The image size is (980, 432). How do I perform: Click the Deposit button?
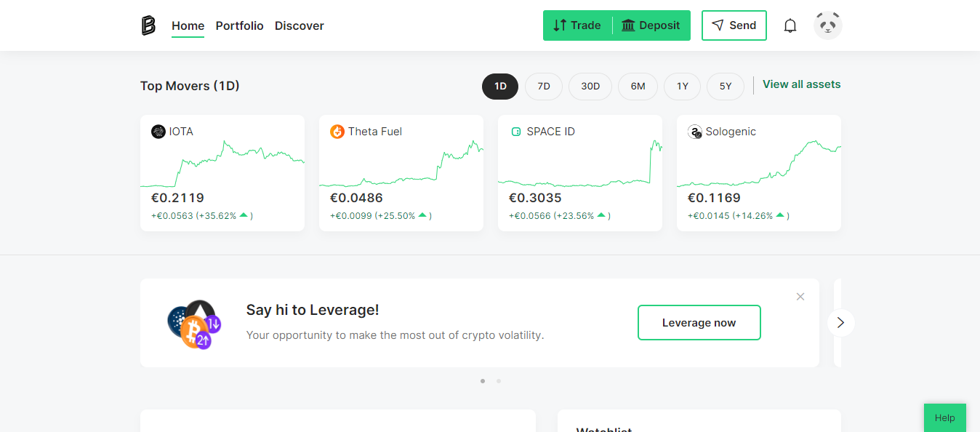651,25
